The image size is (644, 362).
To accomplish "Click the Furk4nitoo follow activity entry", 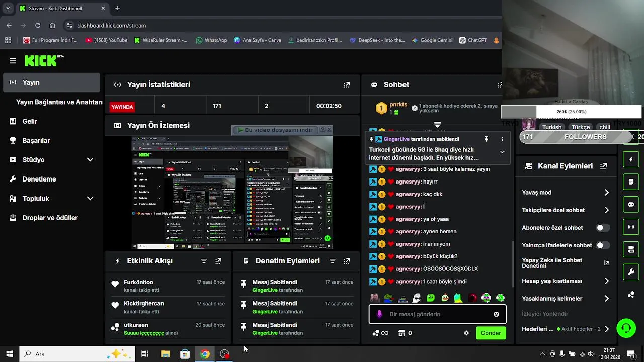I will (169, 286).
